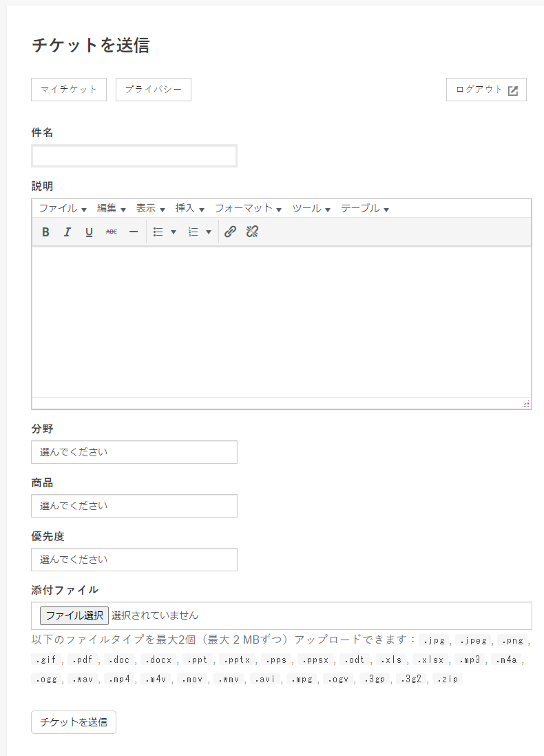This screenshot has height=756, width=544.
Task: Open the 表示 menu
Action: click(150, 208)
